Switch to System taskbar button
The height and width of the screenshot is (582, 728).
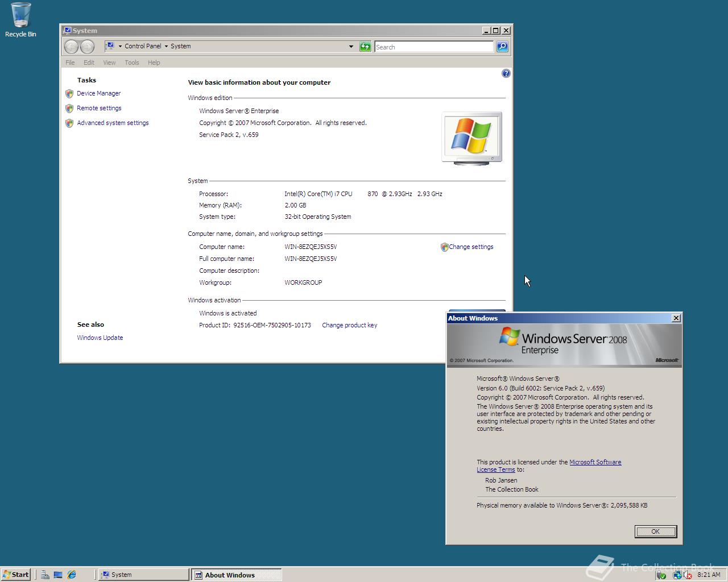tap(144, 575)
